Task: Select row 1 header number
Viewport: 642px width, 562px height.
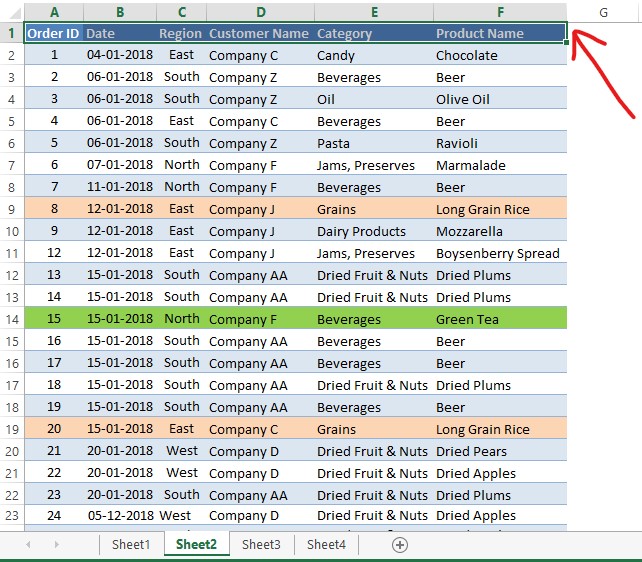Action: 11,33
